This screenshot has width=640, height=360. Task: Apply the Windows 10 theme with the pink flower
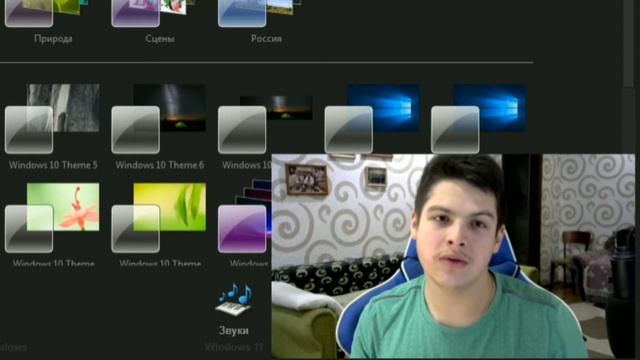52,224
